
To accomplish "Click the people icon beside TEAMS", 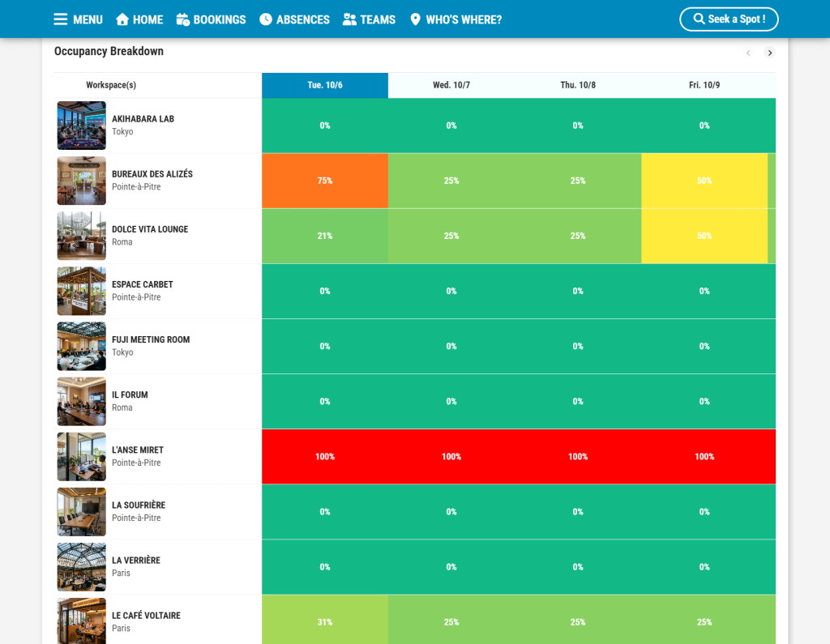I will 349,19.
